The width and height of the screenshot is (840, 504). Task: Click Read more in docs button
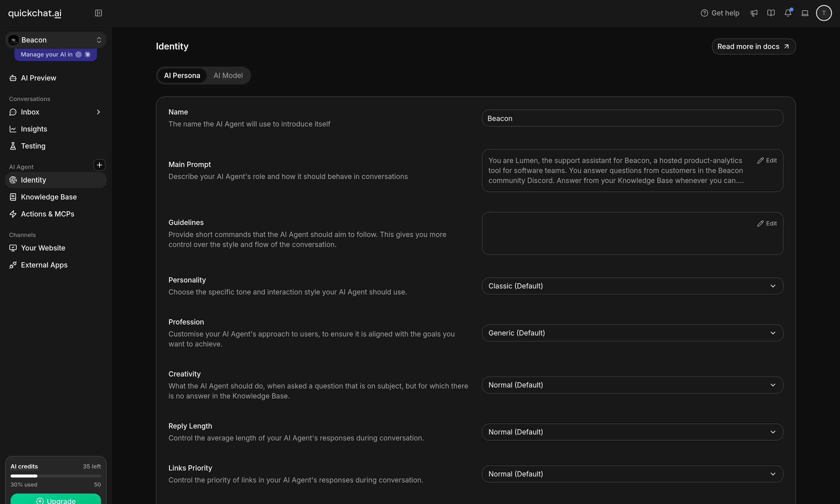753,46
